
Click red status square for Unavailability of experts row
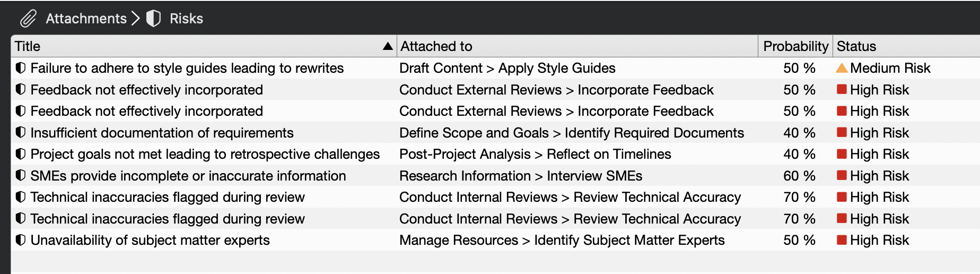tap(842, 240)
